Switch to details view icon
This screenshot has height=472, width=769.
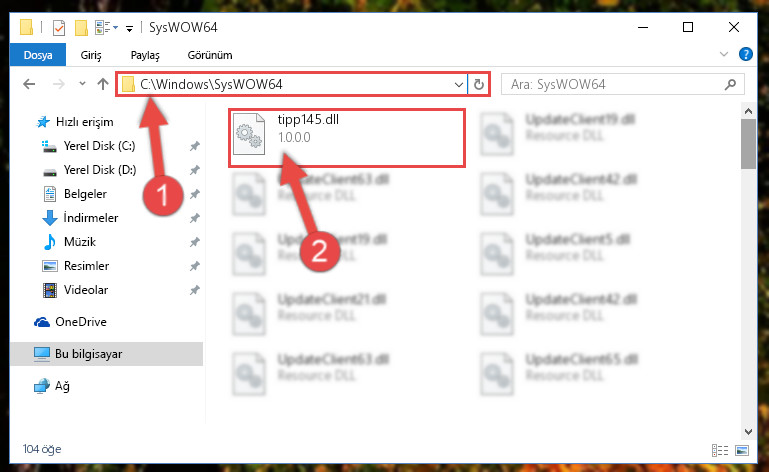(x=720, y=450)
